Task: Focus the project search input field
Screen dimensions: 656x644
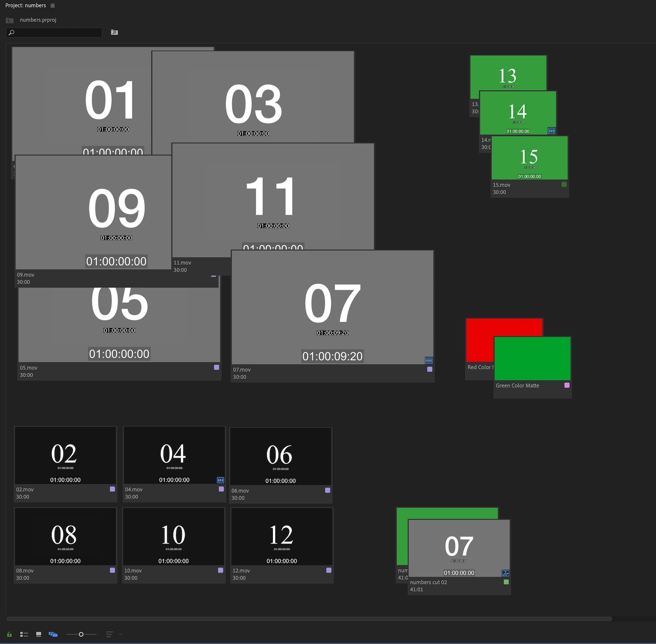Action: 54,32
